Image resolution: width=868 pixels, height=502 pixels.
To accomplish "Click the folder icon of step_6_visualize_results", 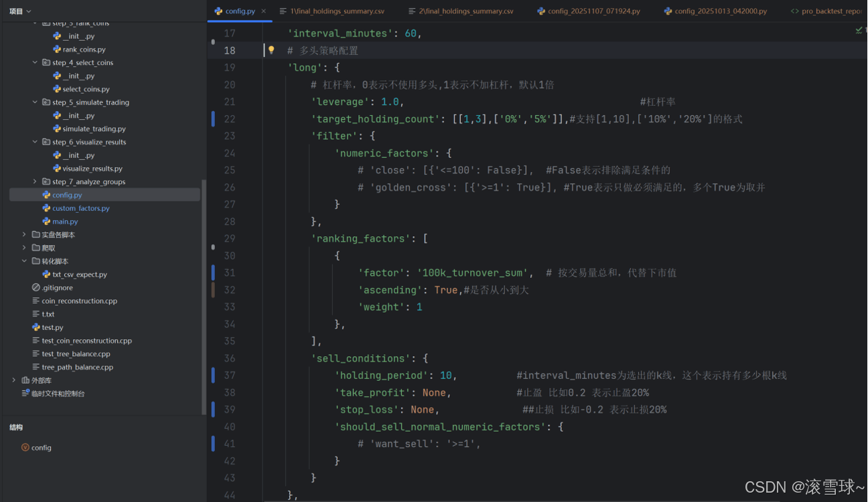I will [x=46, y=142].
